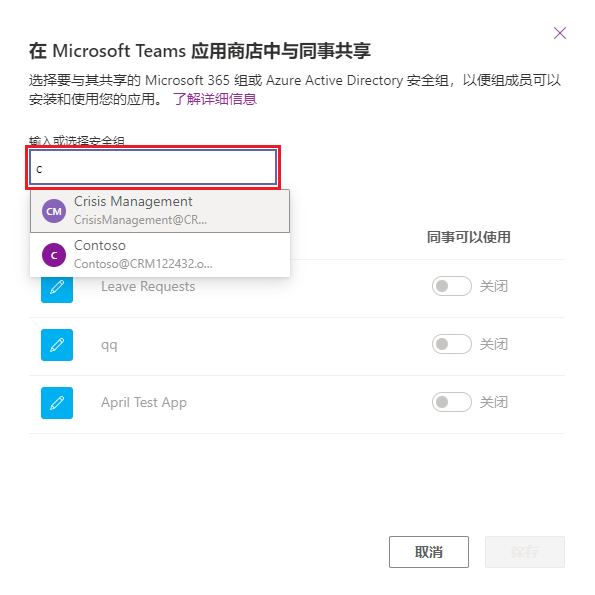Click the qq app pencil icon
Image resolution: width=595 pixels, height=595 pixels.
click(57, 345)
